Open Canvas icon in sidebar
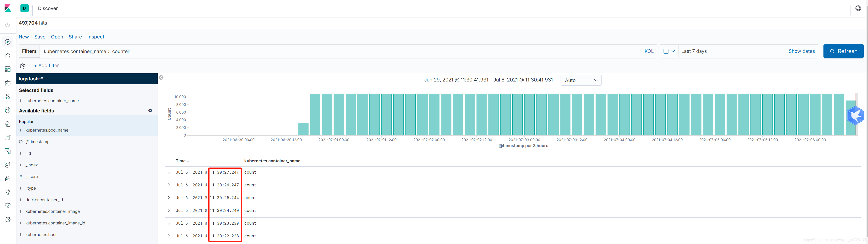Image resolution: width=868 pixels, height=244 pixels. 8,83
